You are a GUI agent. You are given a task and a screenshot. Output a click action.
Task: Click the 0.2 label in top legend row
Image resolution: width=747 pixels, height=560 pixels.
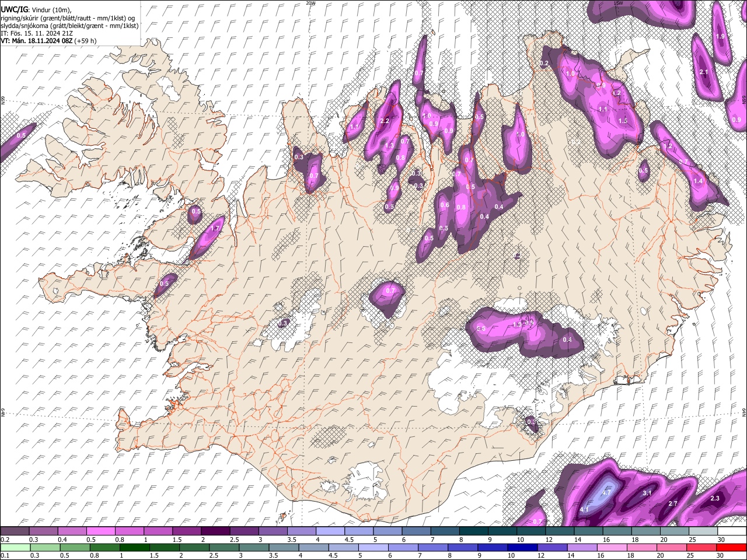[5, 540]
